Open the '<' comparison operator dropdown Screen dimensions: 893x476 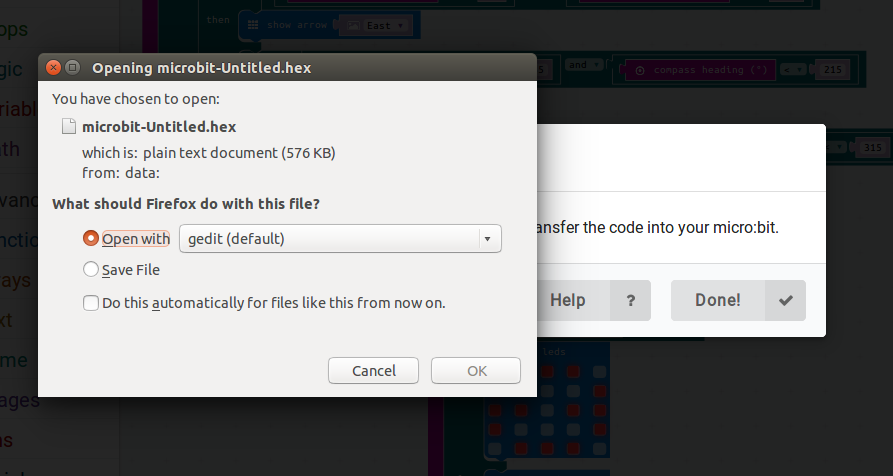click(793, 70)
